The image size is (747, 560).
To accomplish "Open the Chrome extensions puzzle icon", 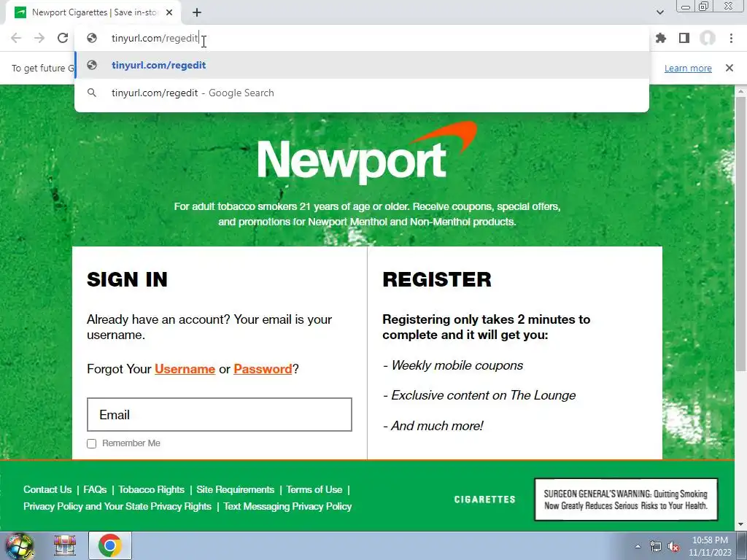I will click(661, 38).
